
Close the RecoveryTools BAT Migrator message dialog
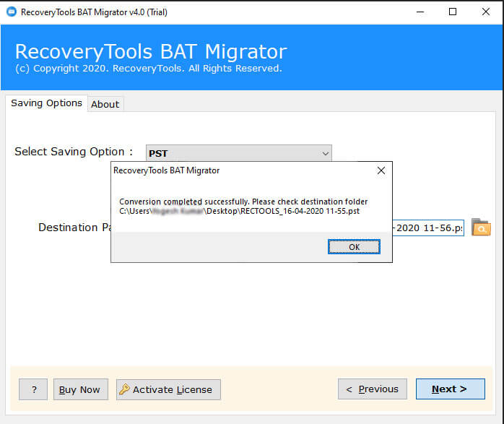(381, 170)
